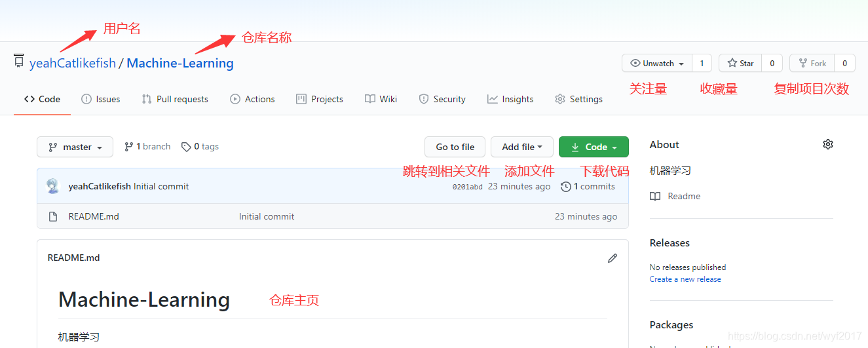
Task: Click the star count 0
Action: click(x=772, y=63)
